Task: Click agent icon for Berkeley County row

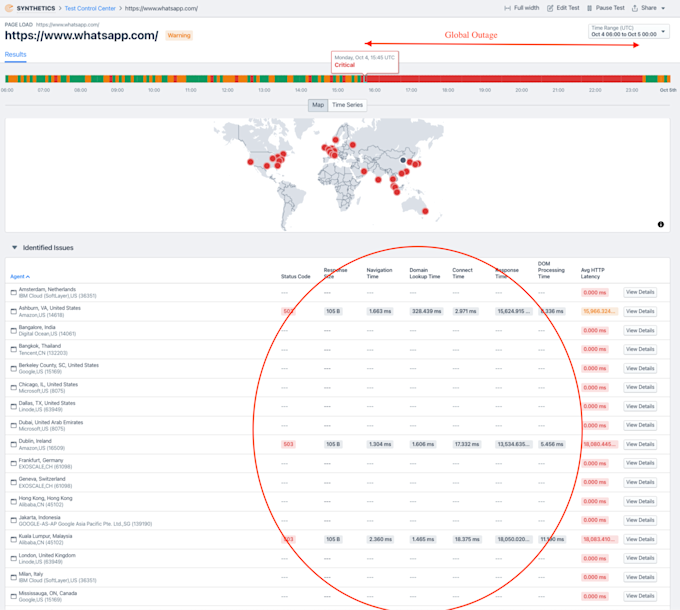Action: (13, 369)
